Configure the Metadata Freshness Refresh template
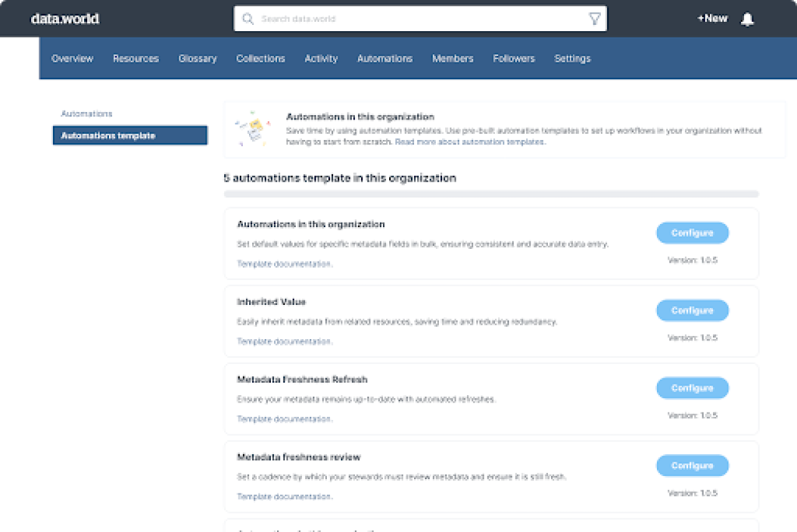The width and height of the screenshot is (797, 532). tap(692, 388)
